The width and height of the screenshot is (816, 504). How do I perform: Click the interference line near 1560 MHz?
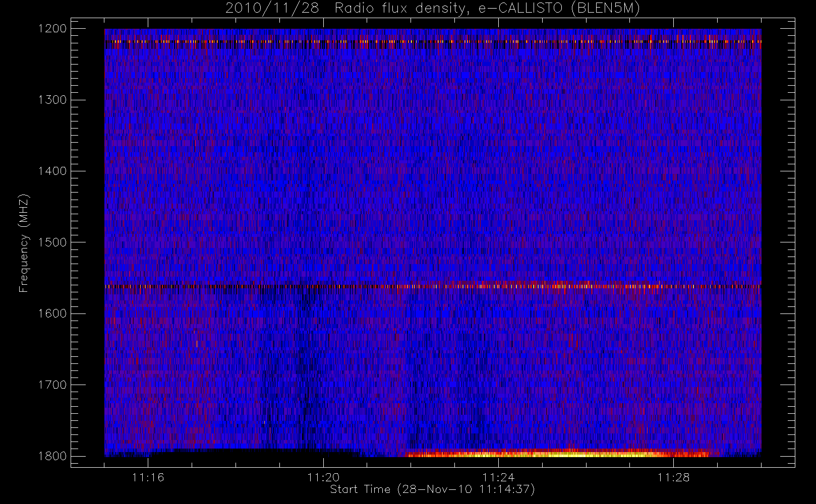pos(433,286)
